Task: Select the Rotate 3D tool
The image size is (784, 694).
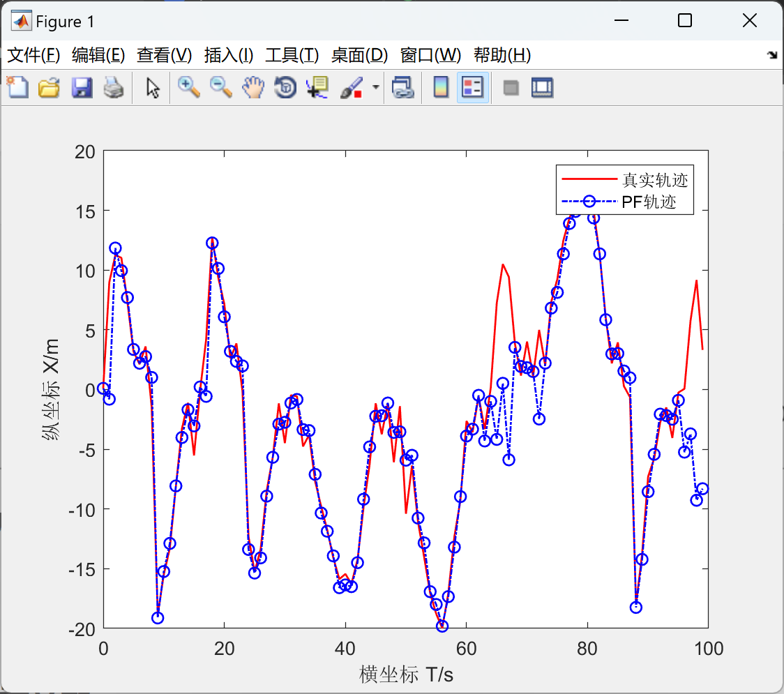Action: coord(285,87)
